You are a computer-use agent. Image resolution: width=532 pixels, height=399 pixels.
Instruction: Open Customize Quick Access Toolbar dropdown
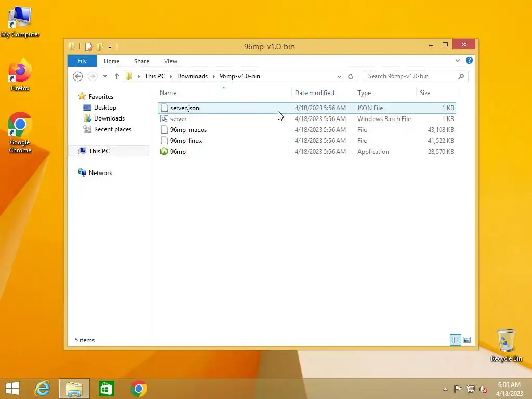pos(110,47)
